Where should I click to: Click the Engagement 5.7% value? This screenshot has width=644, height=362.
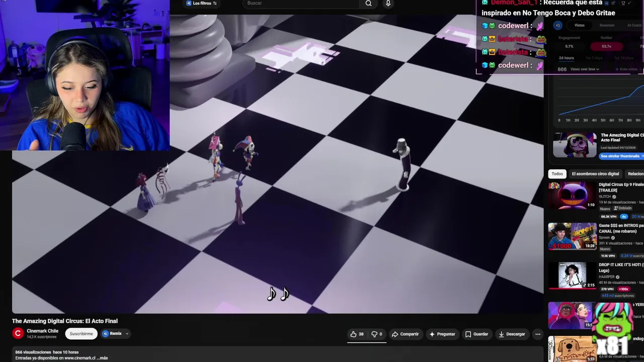tap(569, 46)
